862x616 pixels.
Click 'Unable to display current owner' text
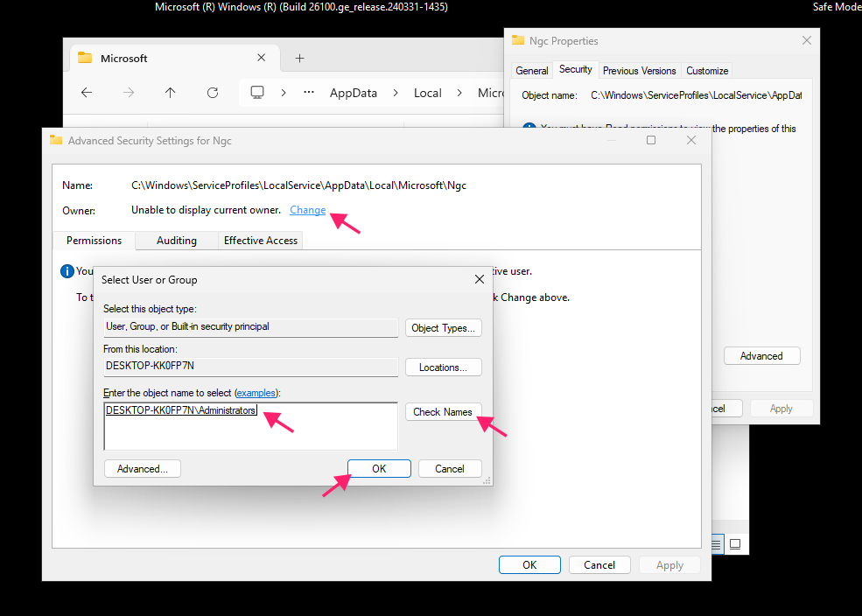coord(206,210)
